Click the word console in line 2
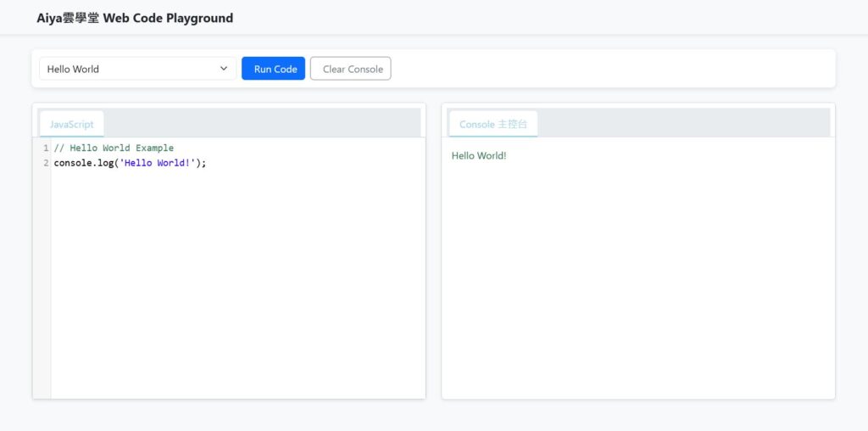 [72, 163]
